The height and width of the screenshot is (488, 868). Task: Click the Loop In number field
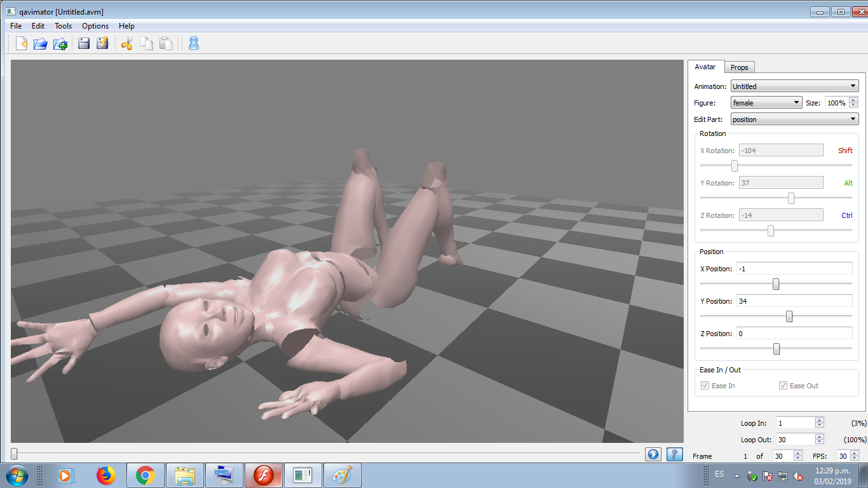[x=796, y=423]
